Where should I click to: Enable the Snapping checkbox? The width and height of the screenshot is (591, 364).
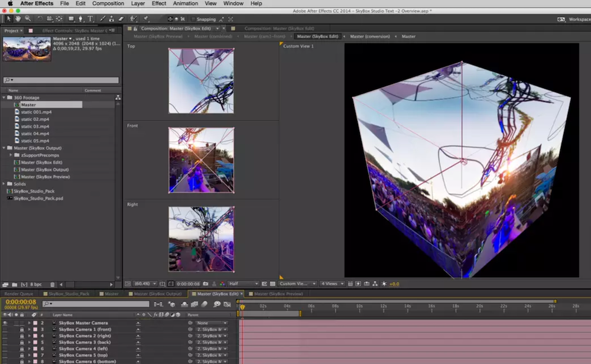[x=193, y=19]
